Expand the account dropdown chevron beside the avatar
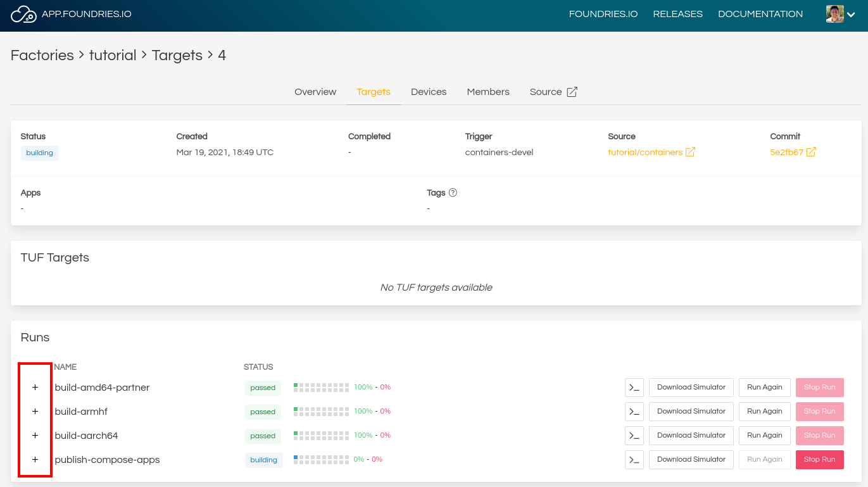Viewport: 868px width, 487px height. [852, 15]
